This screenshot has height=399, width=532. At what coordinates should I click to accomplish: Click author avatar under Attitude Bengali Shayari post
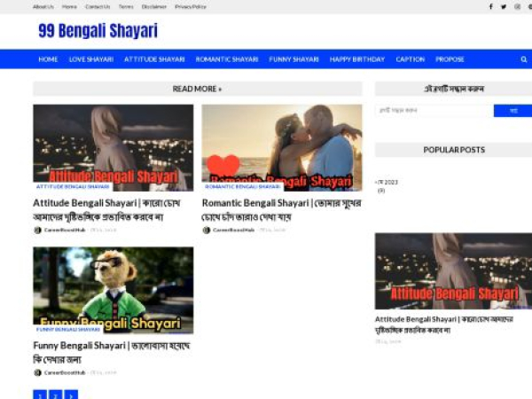click(37, 230)
